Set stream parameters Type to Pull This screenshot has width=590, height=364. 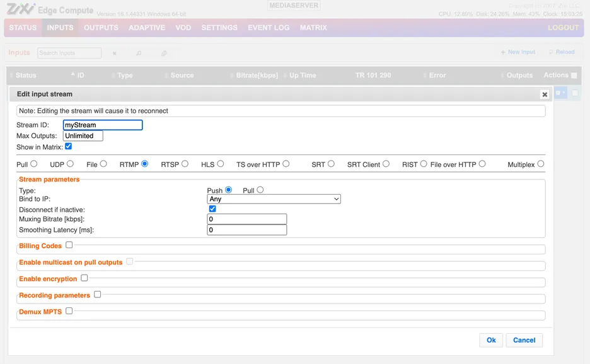tap(260, 190)
